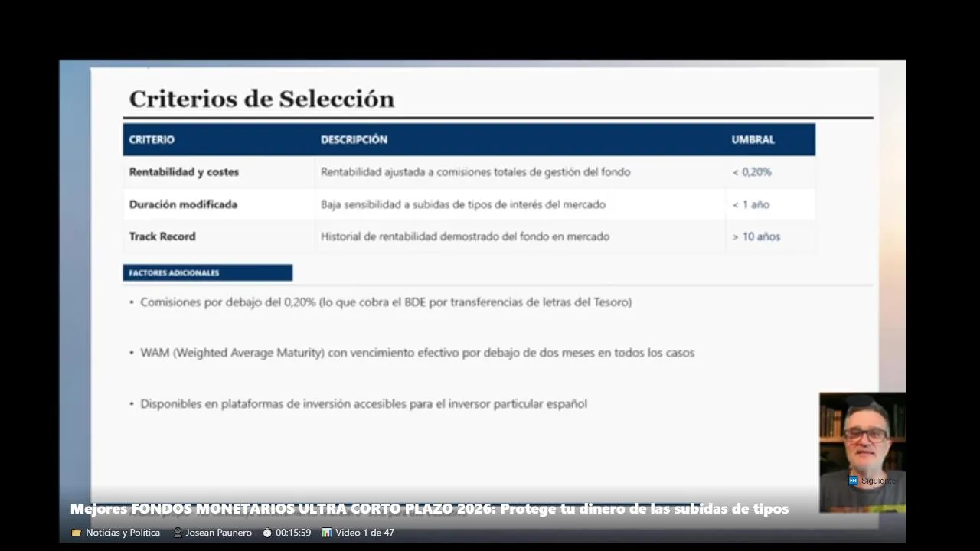
Task: Open the Josean Paunero channel name
Action: [x=218, y=533]
